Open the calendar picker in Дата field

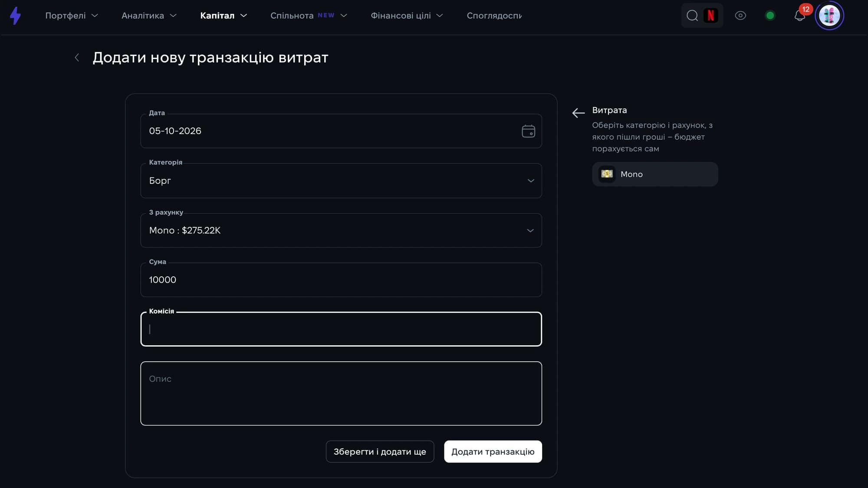point(528,131)
